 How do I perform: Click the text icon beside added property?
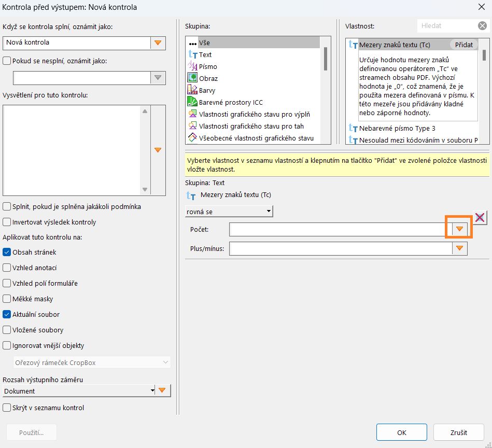tap(191, 195)
